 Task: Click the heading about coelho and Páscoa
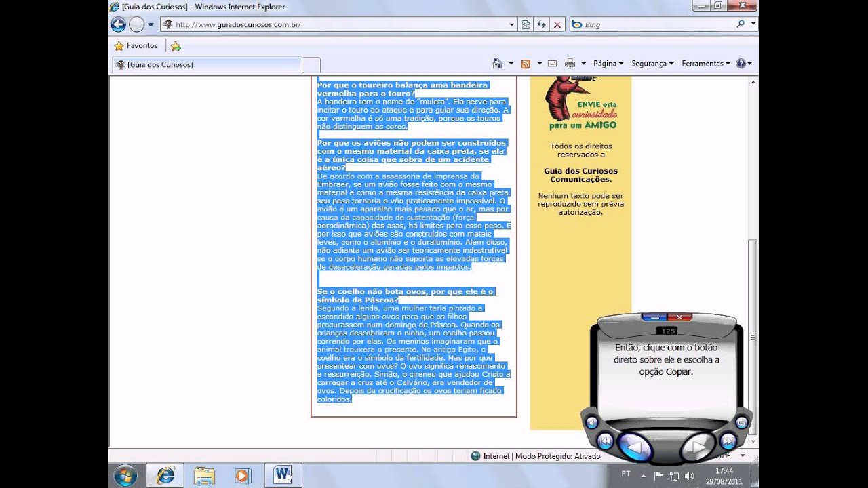click(406, 296)
